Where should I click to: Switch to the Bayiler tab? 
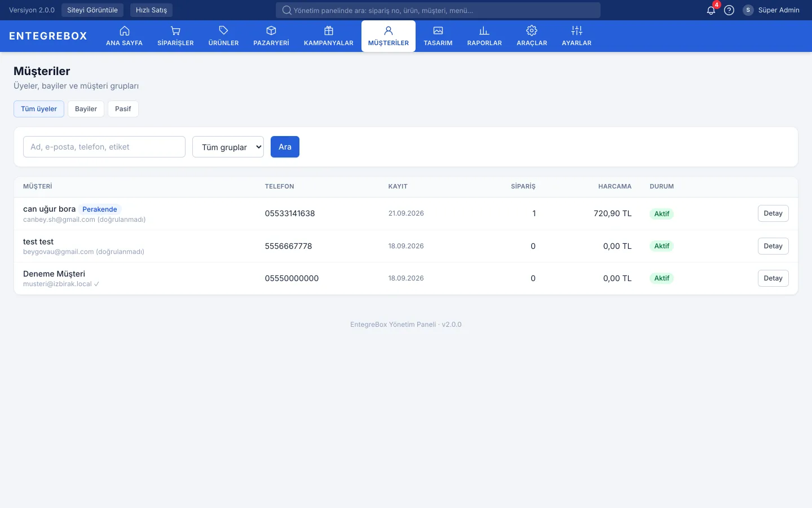86,109
